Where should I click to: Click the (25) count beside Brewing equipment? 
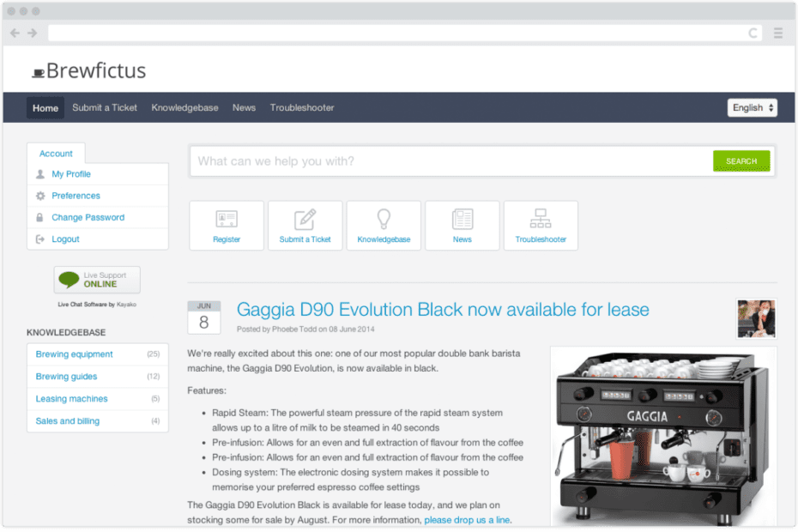click(x=154, y=354)
